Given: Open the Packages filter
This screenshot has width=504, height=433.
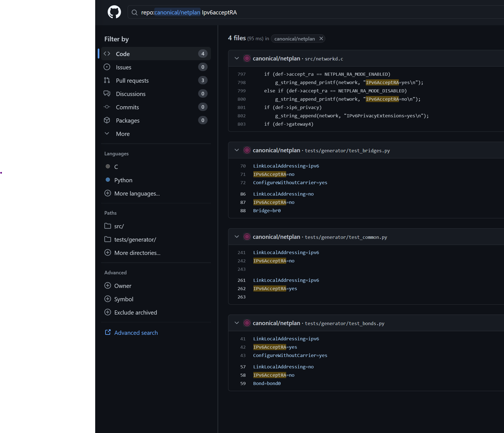Looking at the screenshot, I should click(x=127, y=120).
